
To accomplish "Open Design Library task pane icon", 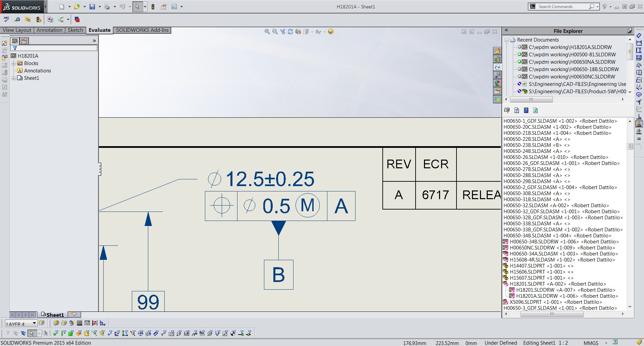I will click(497, 59).
